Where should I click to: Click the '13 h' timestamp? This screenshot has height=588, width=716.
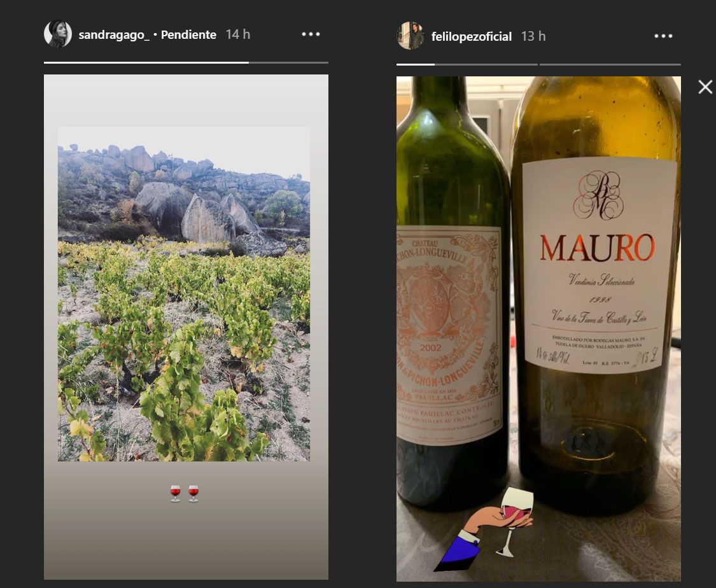click(533, 36)
